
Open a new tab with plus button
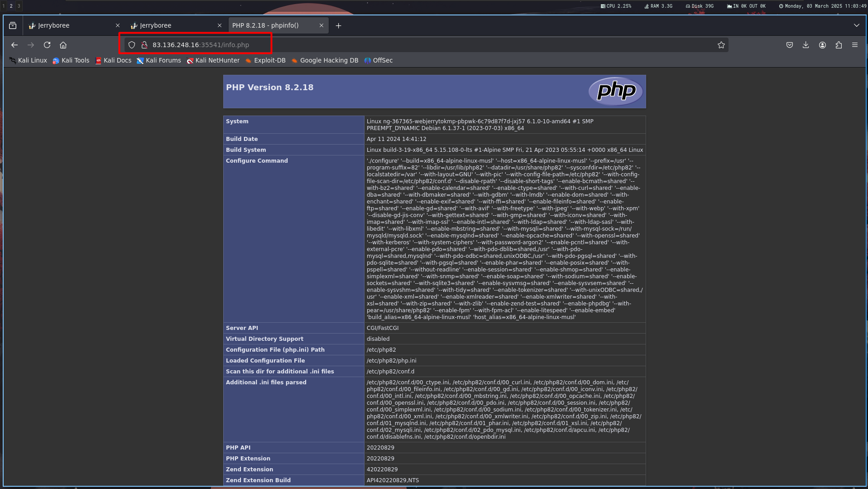tap(339, 25)
